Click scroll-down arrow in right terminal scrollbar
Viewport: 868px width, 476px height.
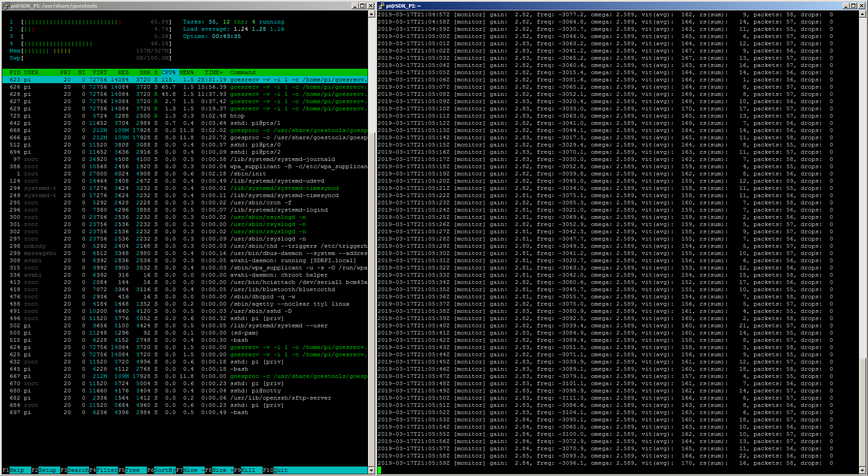click(x=863, y=470)
